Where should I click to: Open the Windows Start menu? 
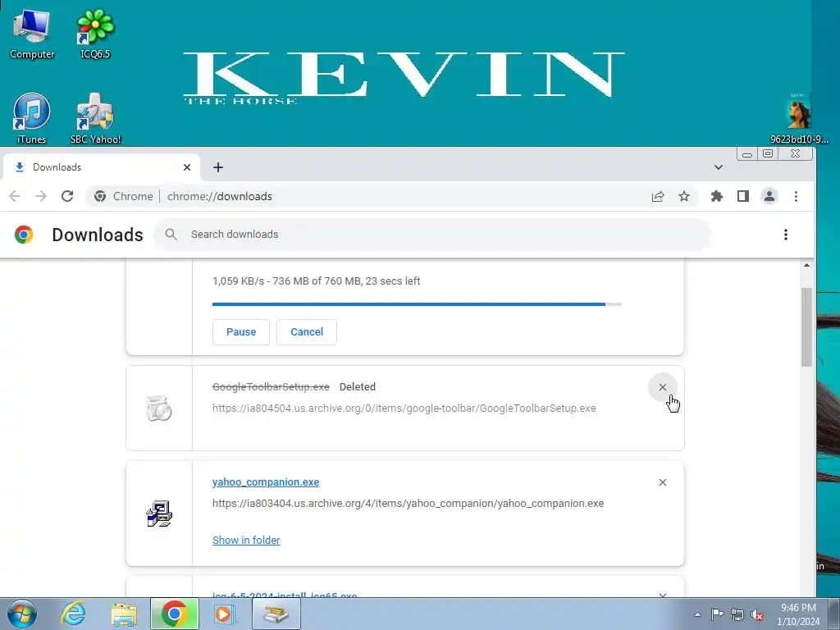click(x=22, y=614)
